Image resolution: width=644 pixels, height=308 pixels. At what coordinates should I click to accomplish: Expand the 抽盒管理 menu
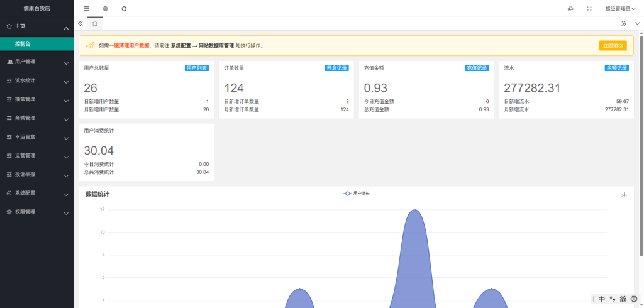coord(37,99)
